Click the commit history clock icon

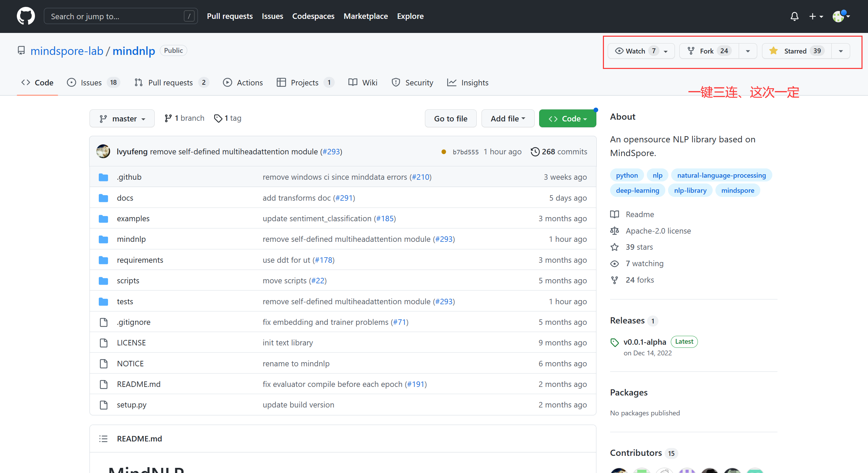click(x=535, y=152)
